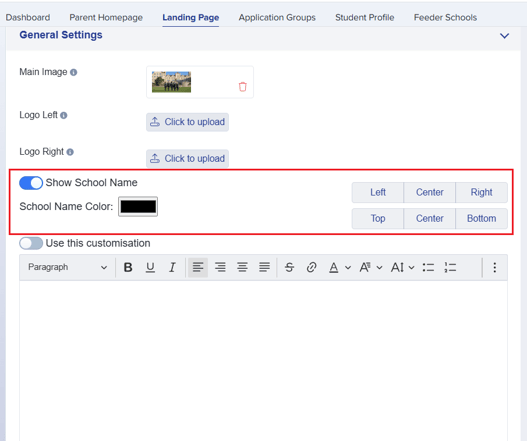Image resolution: width=527 pixels, height=441 pixels.
Task: Enable Use this customisation switch
Action: 31,243
